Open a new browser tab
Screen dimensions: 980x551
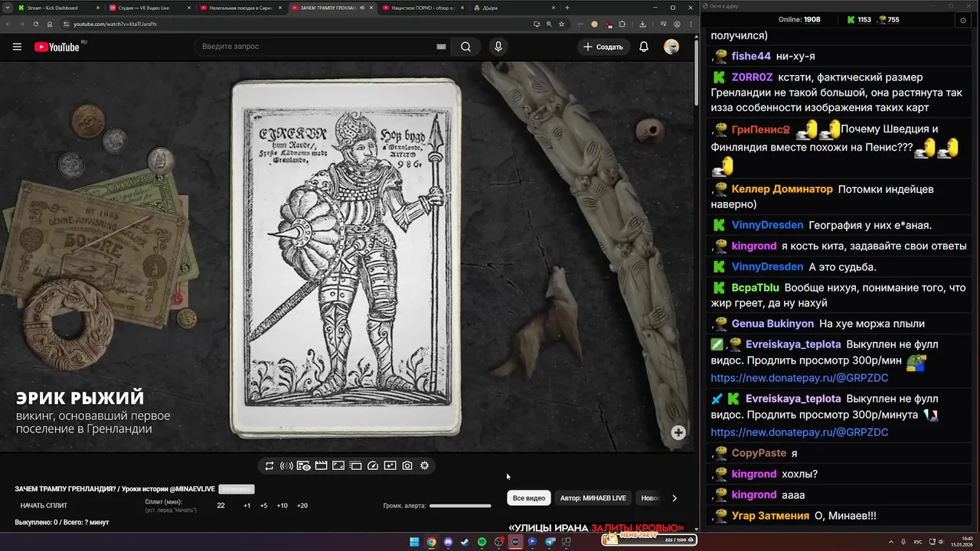[567, 8]
